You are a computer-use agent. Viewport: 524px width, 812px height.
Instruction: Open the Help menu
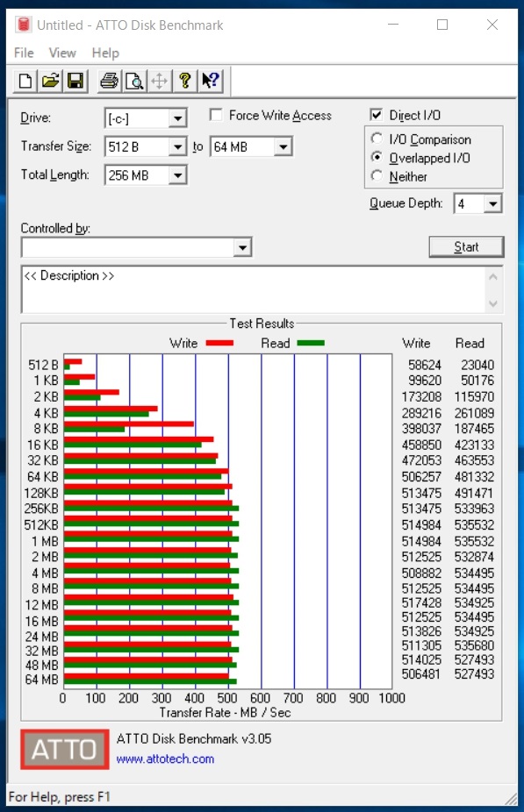105,53
